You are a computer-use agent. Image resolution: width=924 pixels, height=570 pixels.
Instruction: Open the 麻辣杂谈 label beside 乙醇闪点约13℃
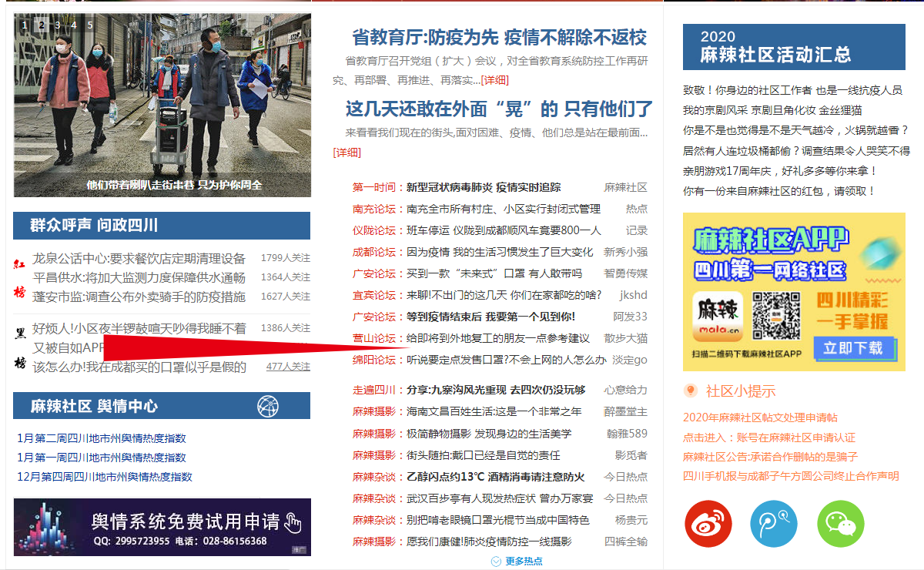(373, 477)
